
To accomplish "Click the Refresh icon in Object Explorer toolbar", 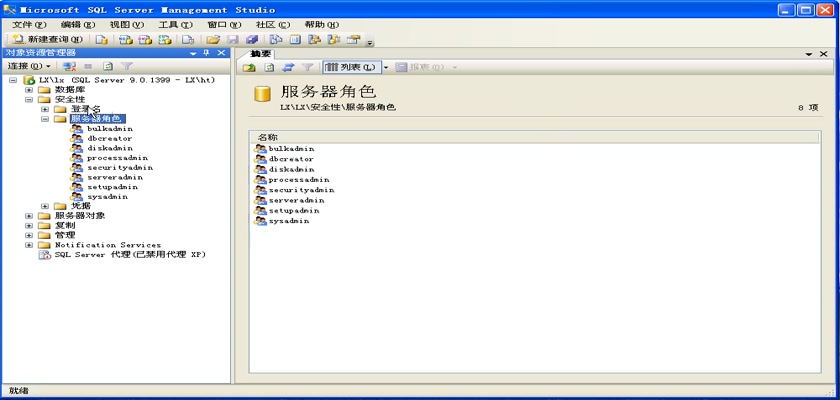I will click(108, 66).
